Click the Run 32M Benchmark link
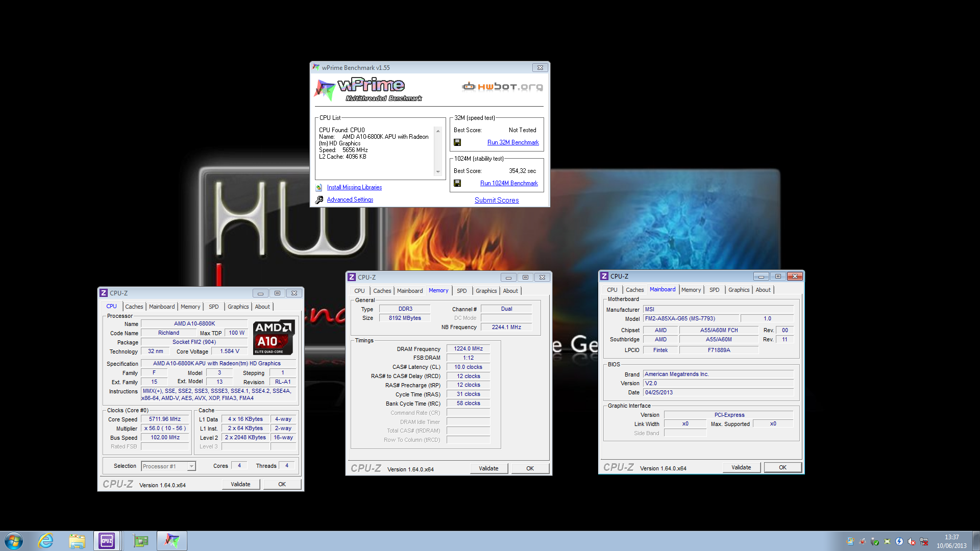The image size is (980, 551). tap(513, 142)
